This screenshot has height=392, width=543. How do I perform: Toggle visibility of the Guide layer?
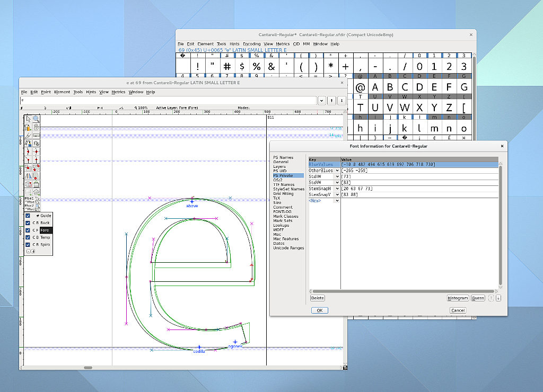coord(28,216)
